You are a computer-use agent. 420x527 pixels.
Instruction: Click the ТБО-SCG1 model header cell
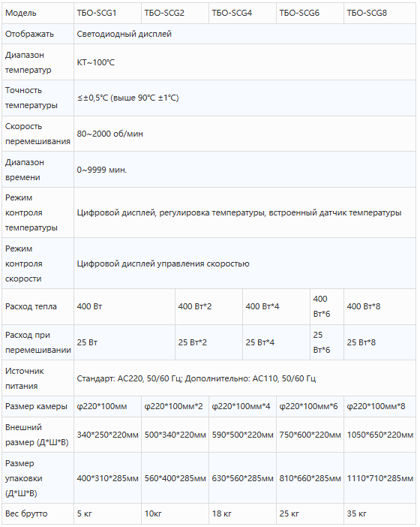[x=107, y=13]
